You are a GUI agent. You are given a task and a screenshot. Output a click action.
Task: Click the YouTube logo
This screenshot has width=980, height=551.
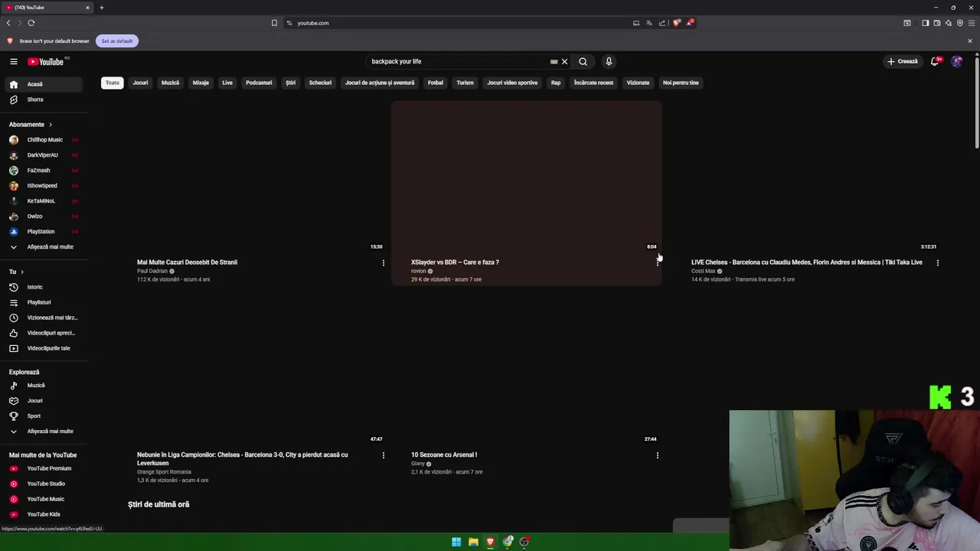pyautogui.click(x=47, y=61)
